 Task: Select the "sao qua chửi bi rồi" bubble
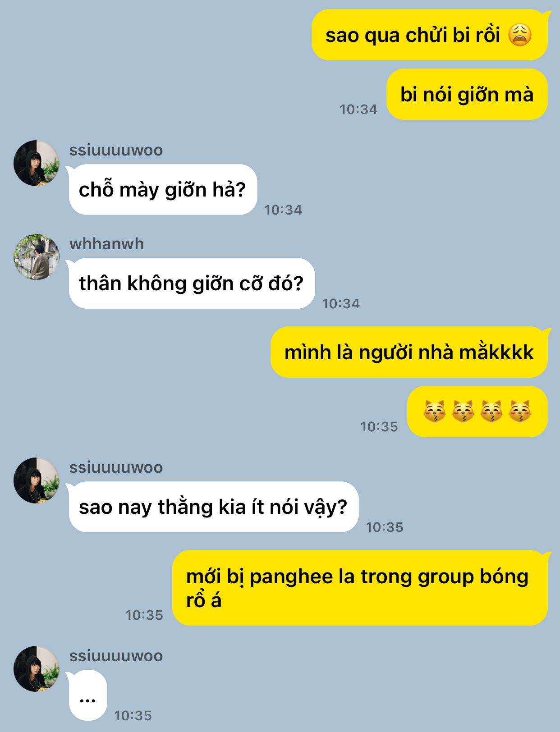430,35
